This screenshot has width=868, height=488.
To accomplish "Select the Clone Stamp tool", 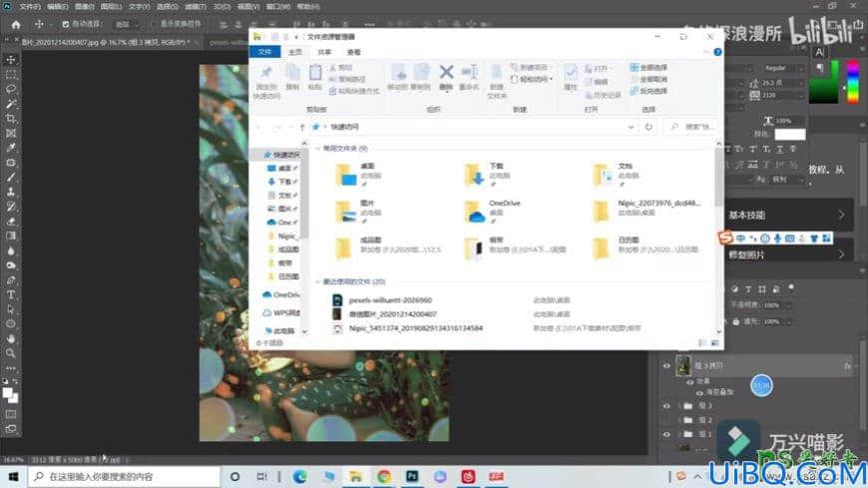I will pyautogui.click(x=11, y=193).
